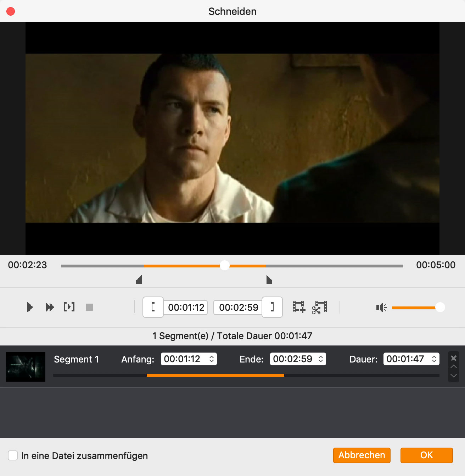Move Segment 1 down
This screenshot has height=476, width=465.
click(454, 375)
